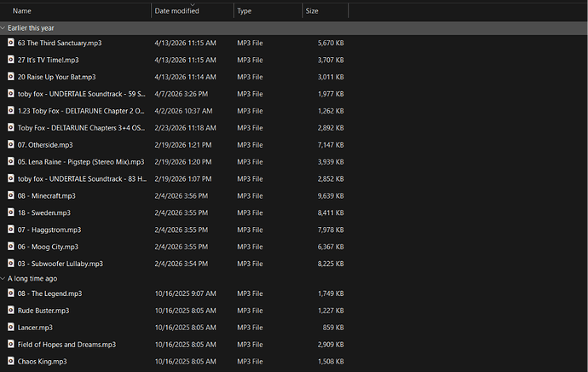This screenshot has width=588, height=372.
Task: Click the MP3 icon for 63 The Third Sanctuary
Action: click(11, 43)
